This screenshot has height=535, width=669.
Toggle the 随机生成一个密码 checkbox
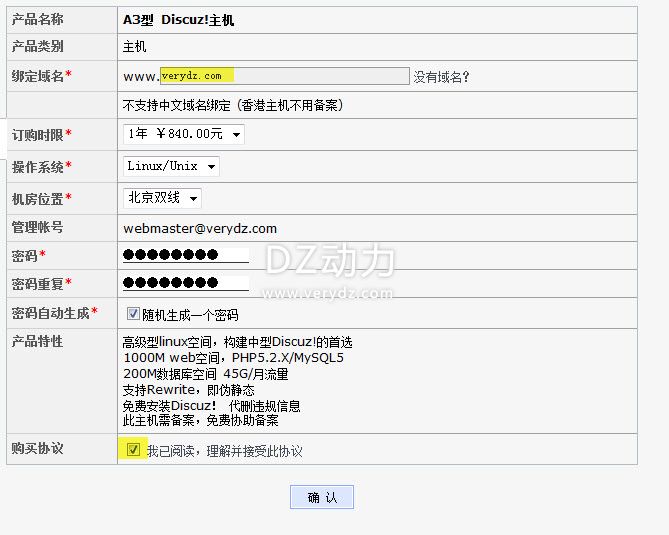pos(133,314)
